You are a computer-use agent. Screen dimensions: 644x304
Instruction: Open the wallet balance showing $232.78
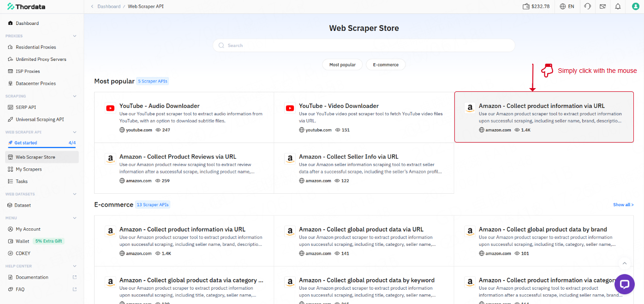pos(536,6)
